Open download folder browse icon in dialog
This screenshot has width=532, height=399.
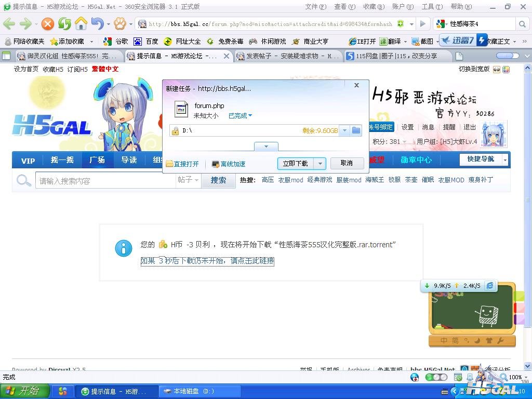tap(356, 131)
